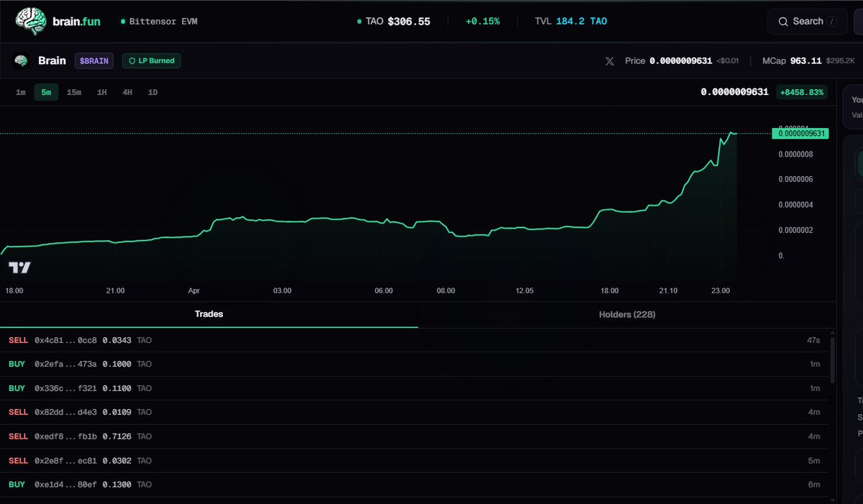Screen dimensions: 863x504
Task: Click the +0.15% change value
Action: click(482, 22)
